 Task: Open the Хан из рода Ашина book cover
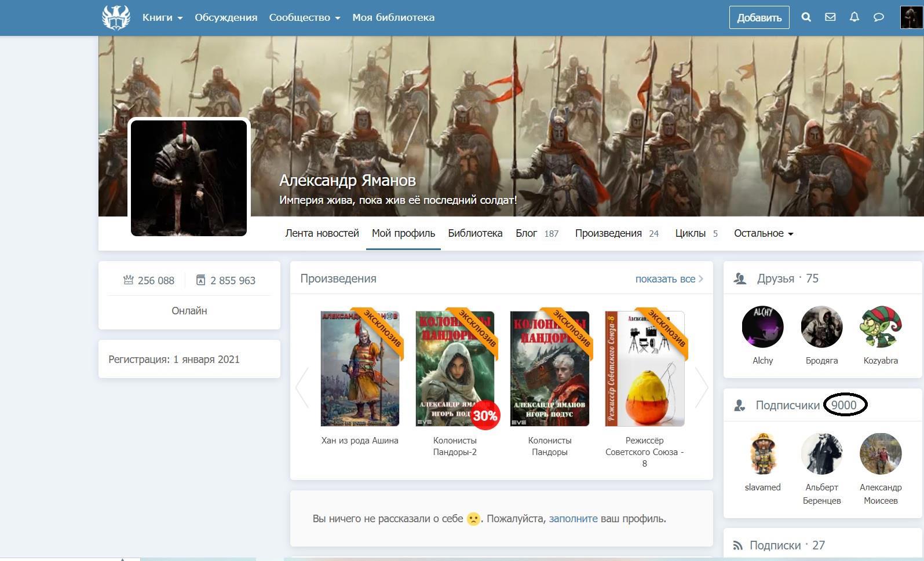[x=360, y=368]
